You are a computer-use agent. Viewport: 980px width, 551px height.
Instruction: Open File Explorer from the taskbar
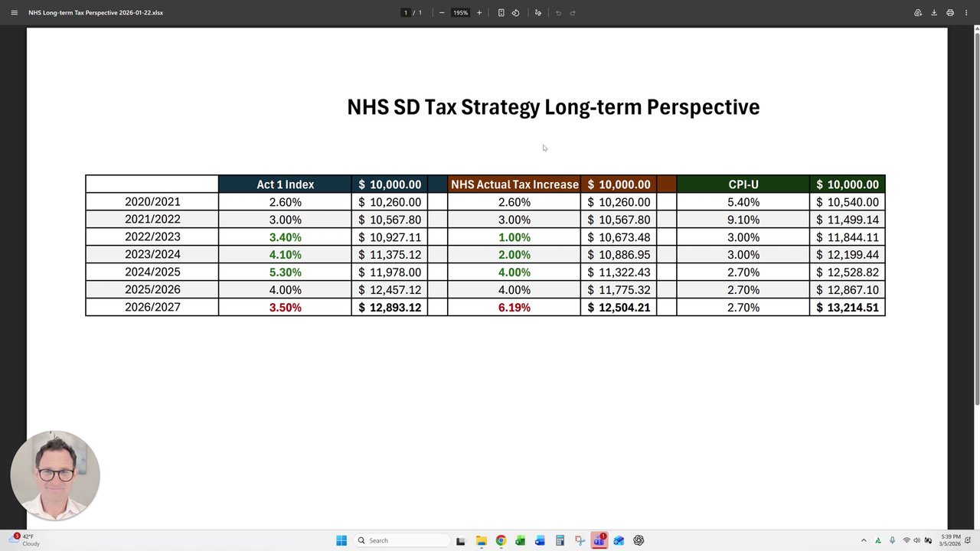481,540
